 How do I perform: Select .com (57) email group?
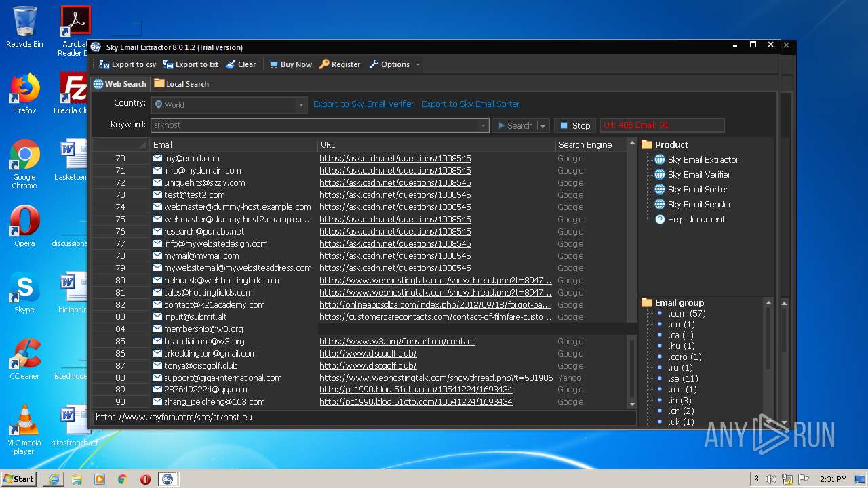(687, 313)
